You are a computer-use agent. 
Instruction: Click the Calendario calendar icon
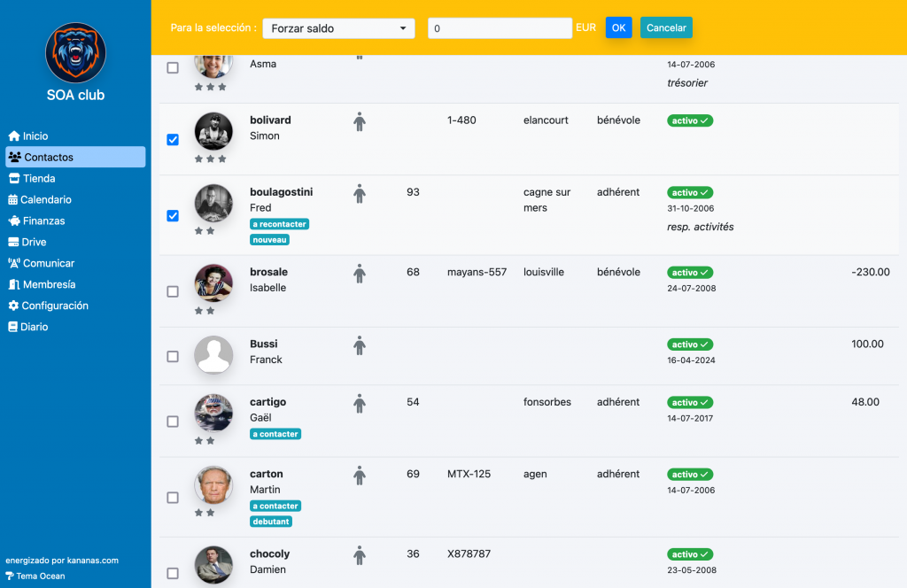point(13,200)
